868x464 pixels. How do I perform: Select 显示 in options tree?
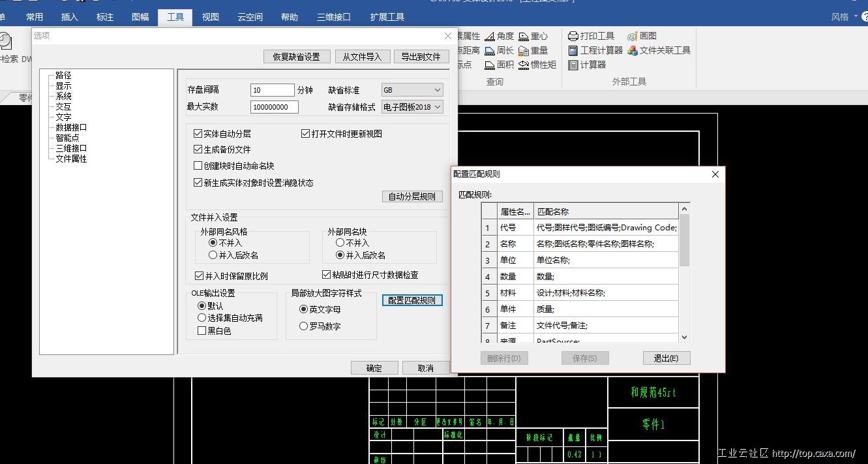click(x=63, y=86)
